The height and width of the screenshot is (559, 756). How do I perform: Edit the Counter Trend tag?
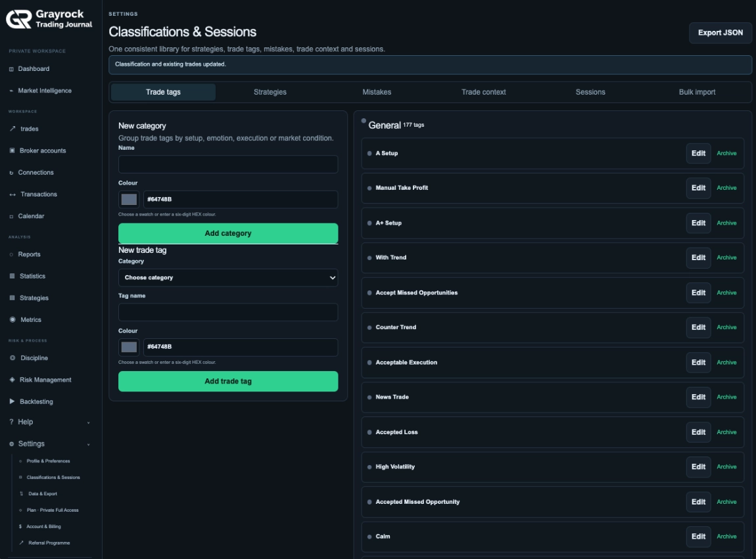(698, 327)
